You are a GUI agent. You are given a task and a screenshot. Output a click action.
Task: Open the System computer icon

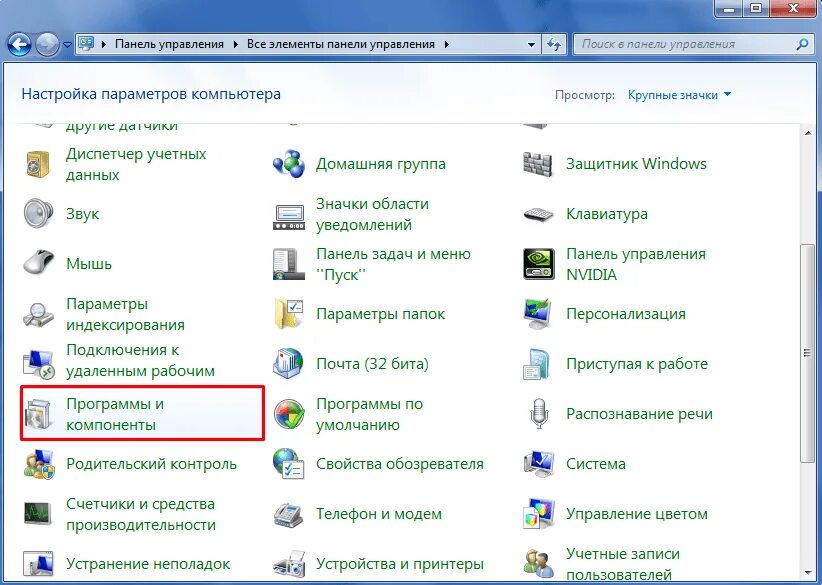(538, 463)
